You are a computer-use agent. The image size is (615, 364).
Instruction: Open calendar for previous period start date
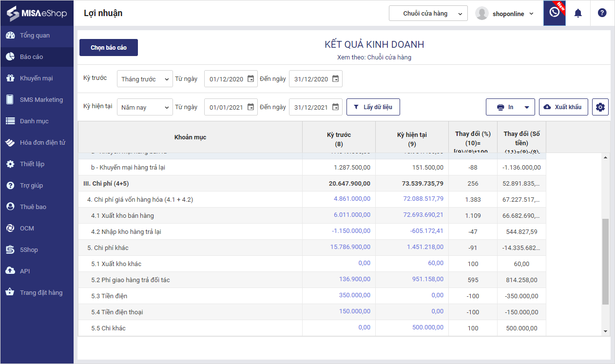pos(250,79)
